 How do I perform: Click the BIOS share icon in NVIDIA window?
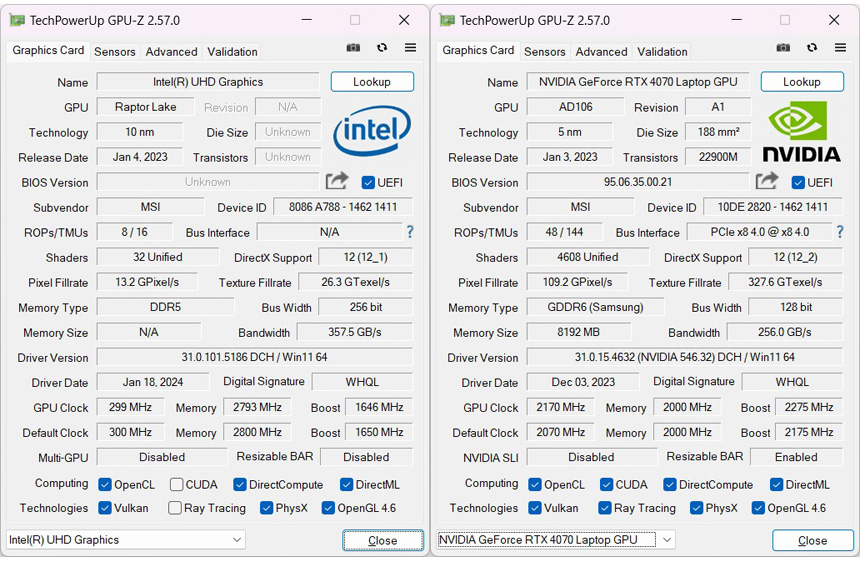[x=767, y=181]
